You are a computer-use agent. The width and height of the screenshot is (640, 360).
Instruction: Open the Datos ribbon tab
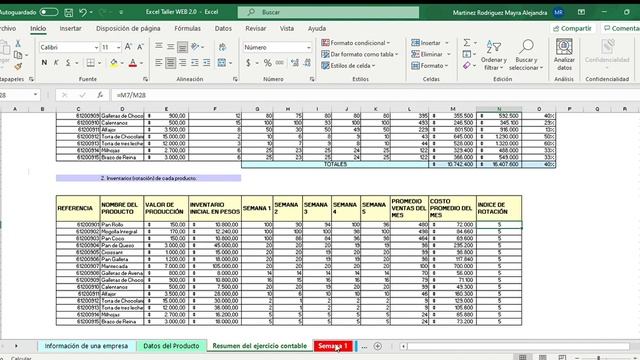click(223, 28)
